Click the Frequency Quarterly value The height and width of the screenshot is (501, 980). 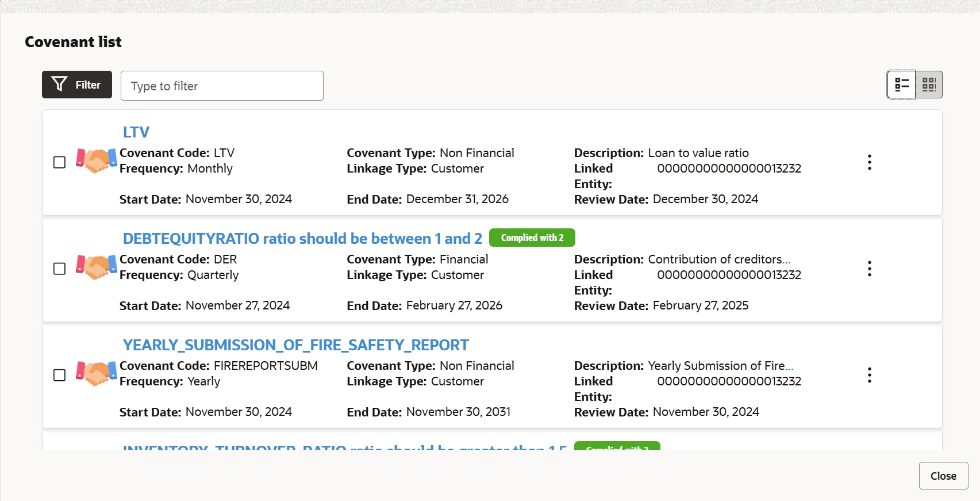(213, 275)
